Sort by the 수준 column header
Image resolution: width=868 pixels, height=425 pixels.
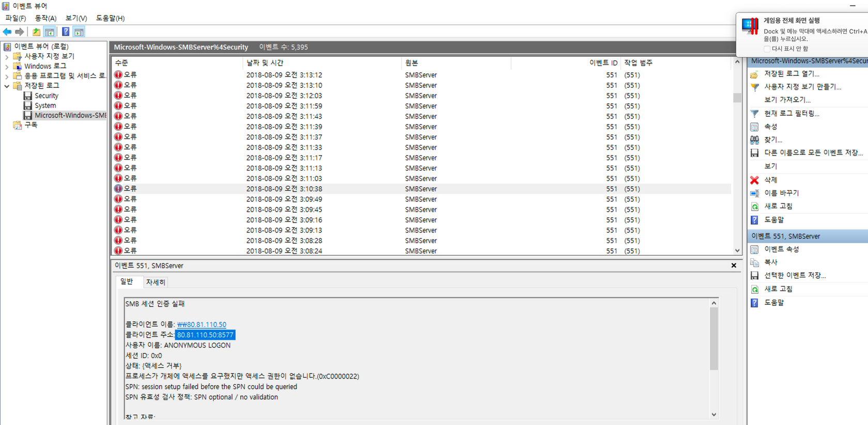[177, 62]
